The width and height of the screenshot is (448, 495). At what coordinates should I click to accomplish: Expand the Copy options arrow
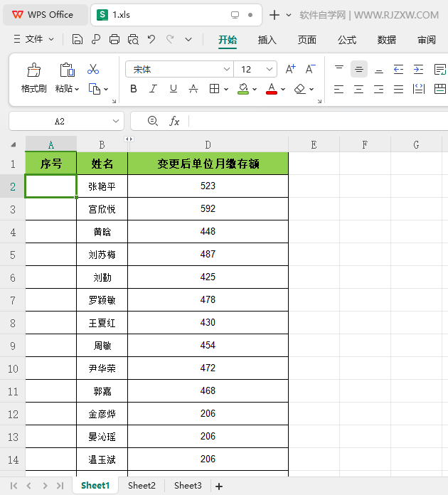106,90
